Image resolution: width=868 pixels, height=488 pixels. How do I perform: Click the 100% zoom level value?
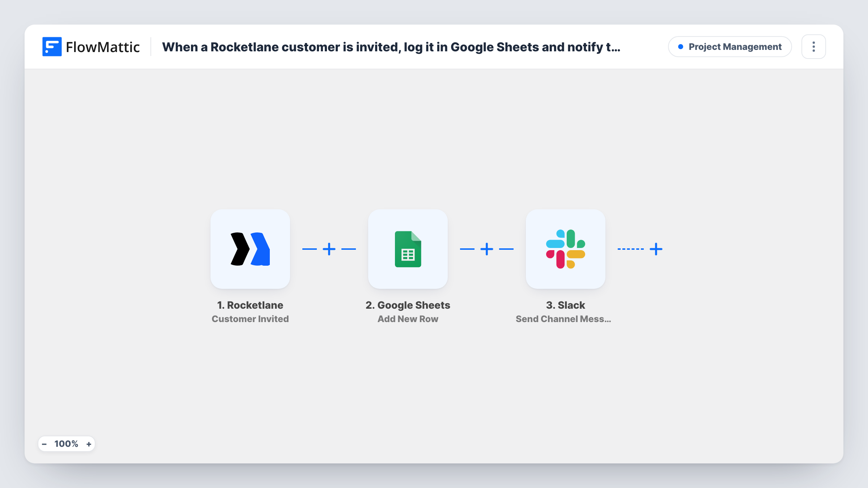[66, 444]
